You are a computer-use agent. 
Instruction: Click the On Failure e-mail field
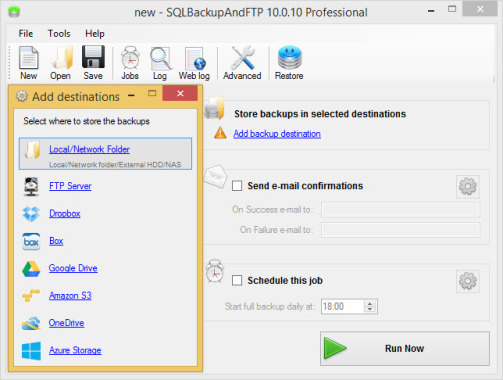pos(401,230)
